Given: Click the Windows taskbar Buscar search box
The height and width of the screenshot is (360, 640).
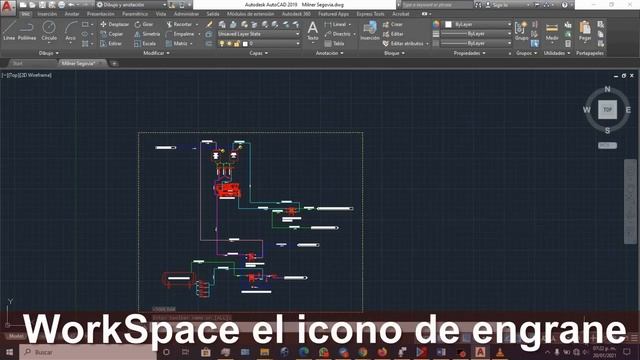Looking at the screenshot, I should (x=88, y=352).
